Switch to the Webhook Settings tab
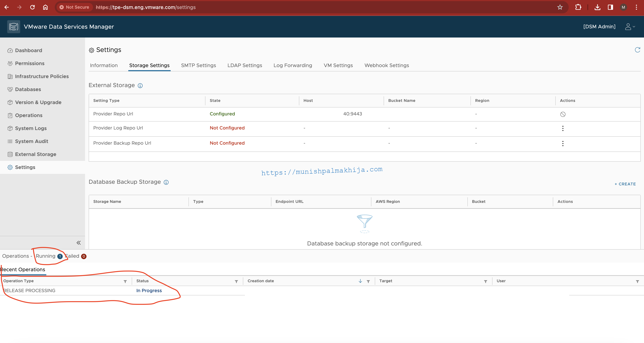Viewport: 644px width, 343px height. (387, 65)
